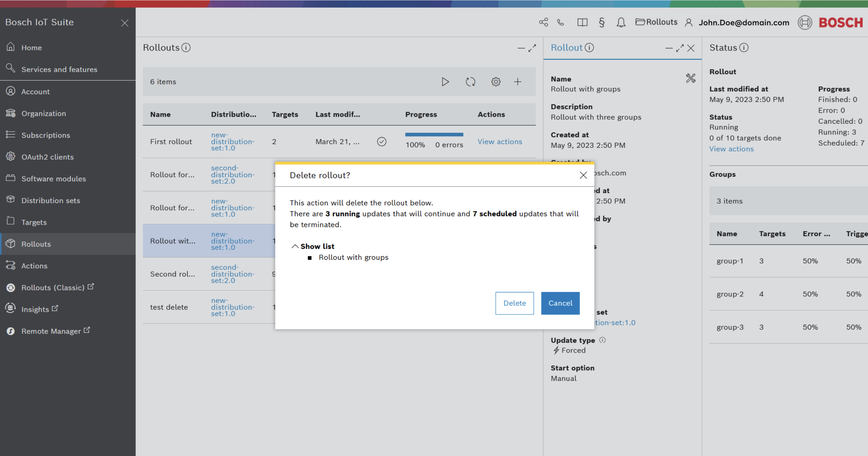Click the start rollout play icon

click(x=445, y=82)
